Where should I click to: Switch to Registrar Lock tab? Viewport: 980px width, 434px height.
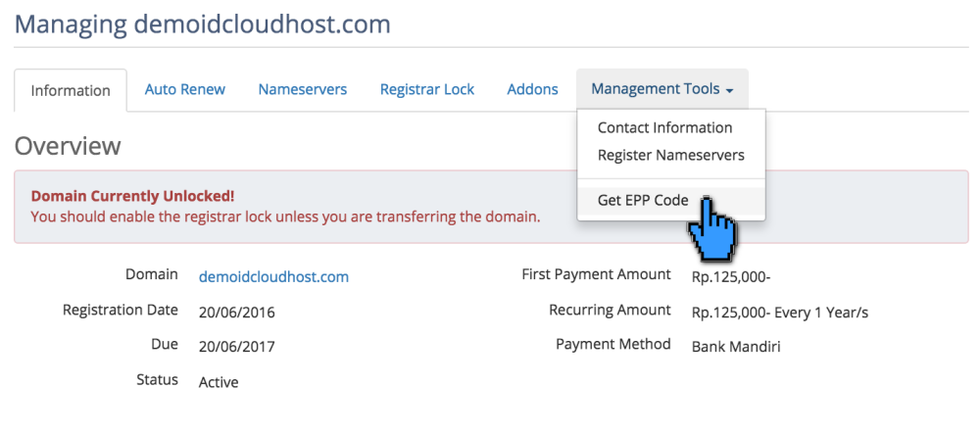tap(427, 89)
